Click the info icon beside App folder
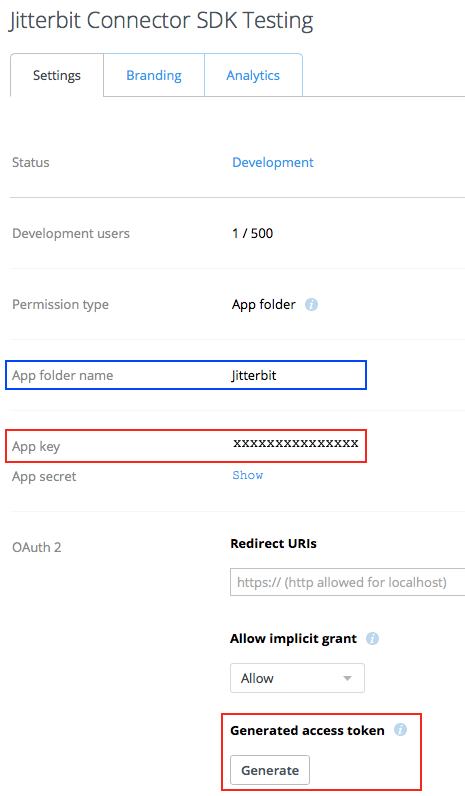This screenshot has width=465, height=796. click(x=311, y=305)
